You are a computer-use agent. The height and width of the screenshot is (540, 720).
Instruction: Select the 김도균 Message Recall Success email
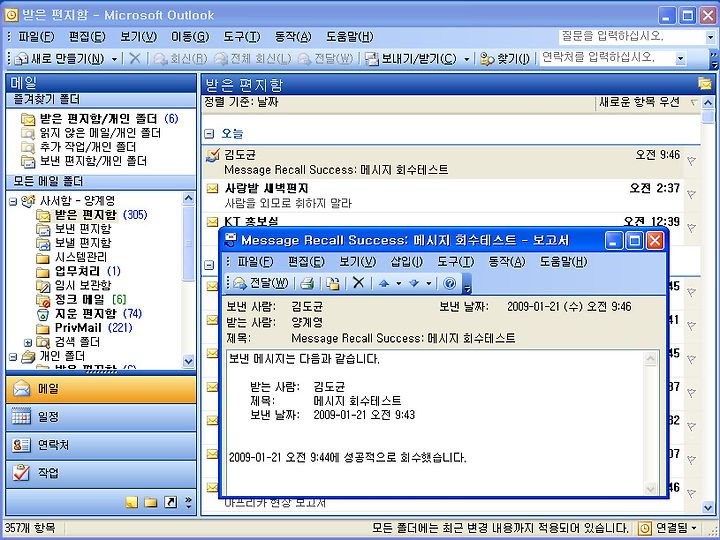(x=443, y=162)
